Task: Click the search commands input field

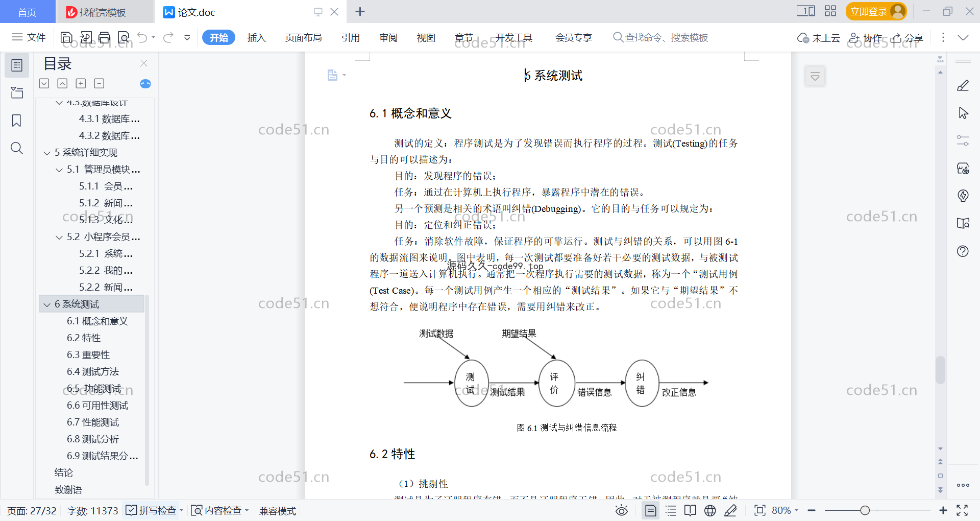Action: tap(661, 37)
